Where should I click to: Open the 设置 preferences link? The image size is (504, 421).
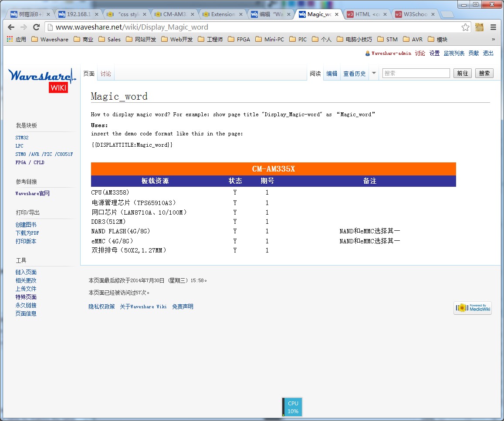click(x=434, y=53)
